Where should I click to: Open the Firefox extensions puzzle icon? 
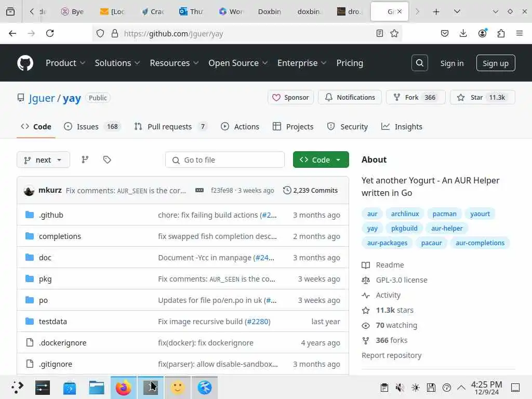click(501, 33)
